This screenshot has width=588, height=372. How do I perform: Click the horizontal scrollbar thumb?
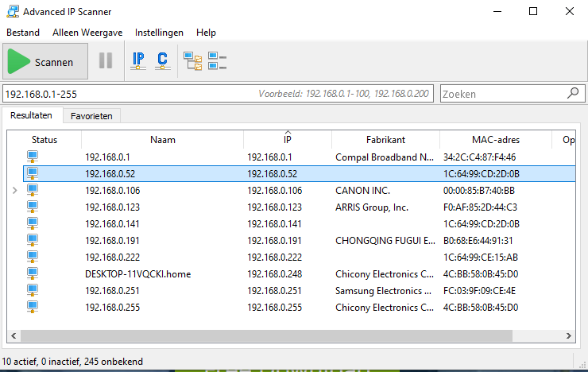(266, 335)
